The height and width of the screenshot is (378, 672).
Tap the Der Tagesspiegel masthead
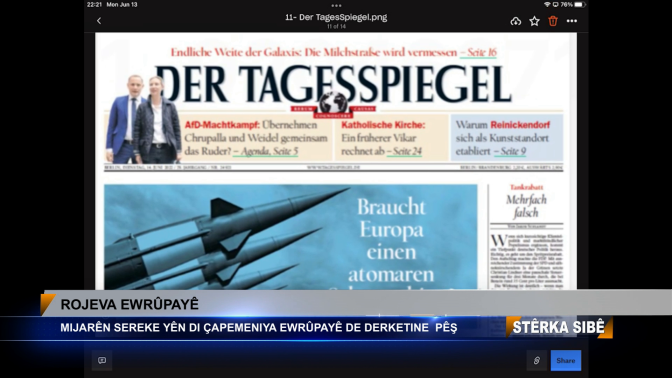coord(333,84)
